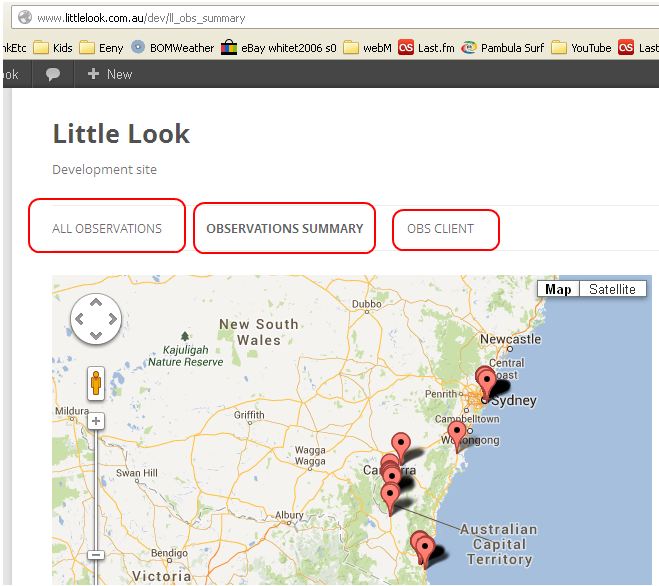Pan the map down with the arrow
Screen dimensions: 659x586
(96, 336)
